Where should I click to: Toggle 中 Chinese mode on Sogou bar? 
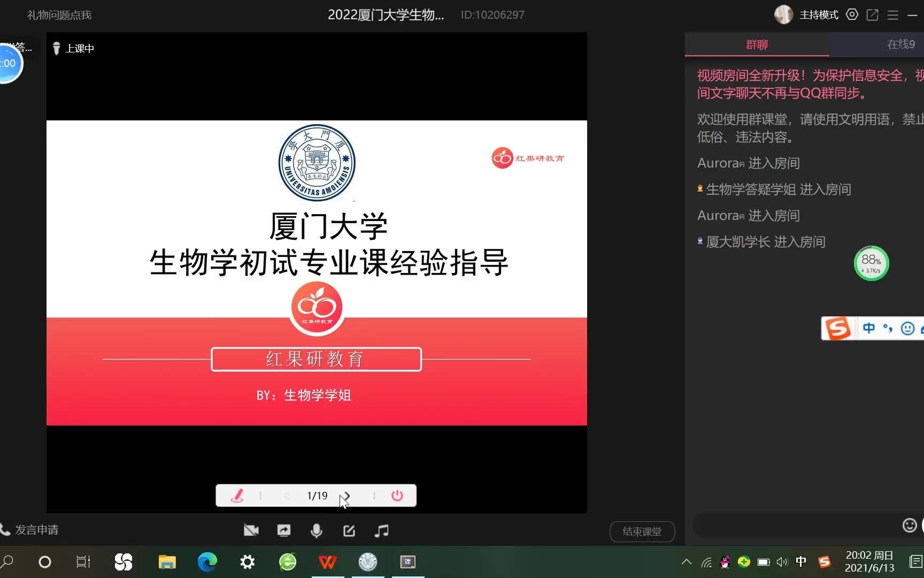click(868, 328)
